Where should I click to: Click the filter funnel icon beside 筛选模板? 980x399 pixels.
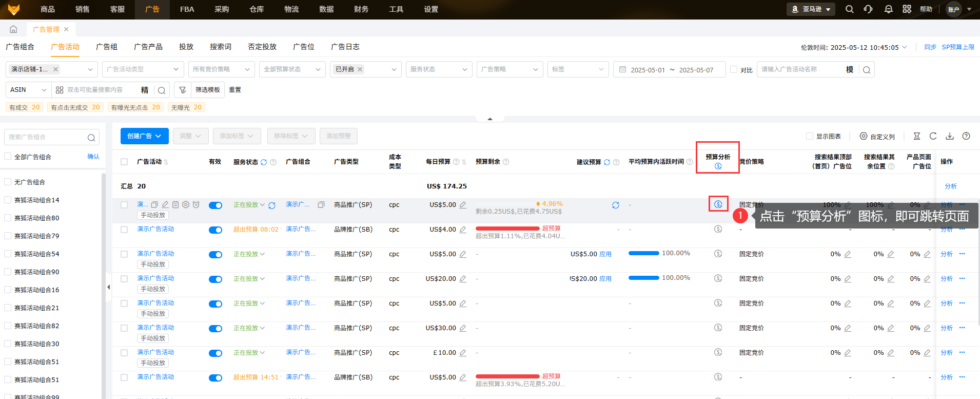tap(182, 90)
